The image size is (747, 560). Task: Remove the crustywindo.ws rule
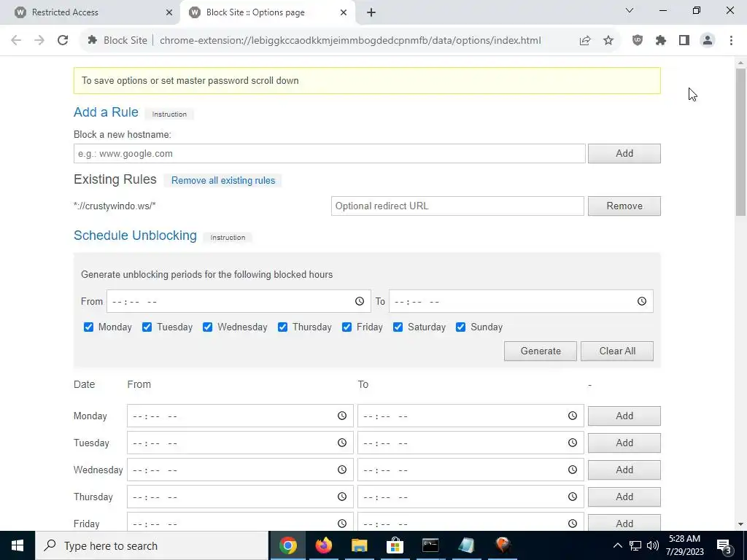624,206
